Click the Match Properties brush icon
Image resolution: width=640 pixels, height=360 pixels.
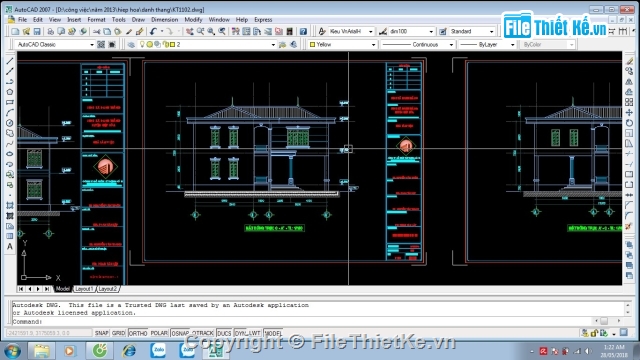129,31
